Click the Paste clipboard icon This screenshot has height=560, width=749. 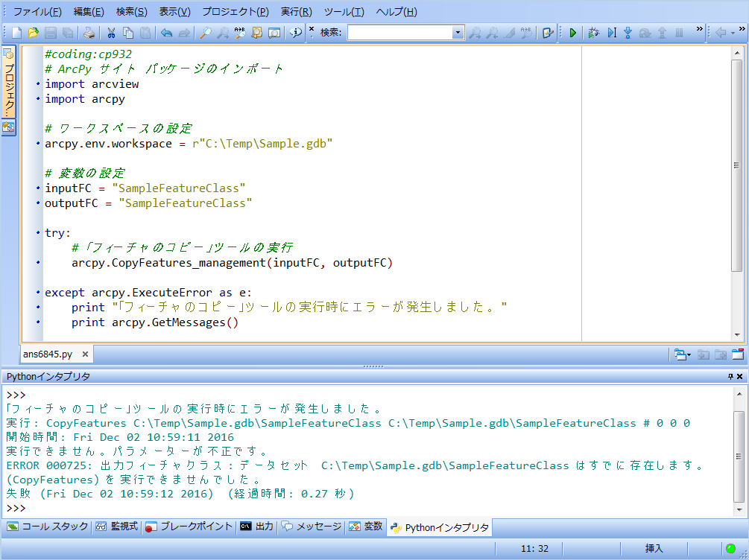point(145,33)
